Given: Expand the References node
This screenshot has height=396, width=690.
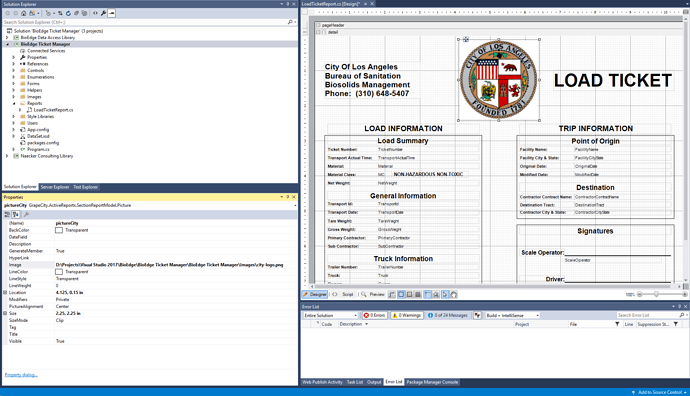Looking at the screenshot, I should click(14, 64).
